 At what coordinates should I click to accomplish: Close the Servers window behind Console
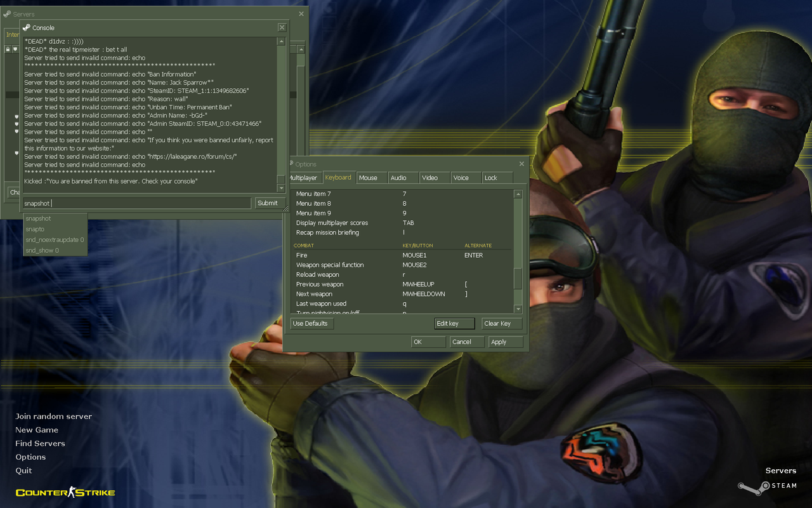point(301,13)
